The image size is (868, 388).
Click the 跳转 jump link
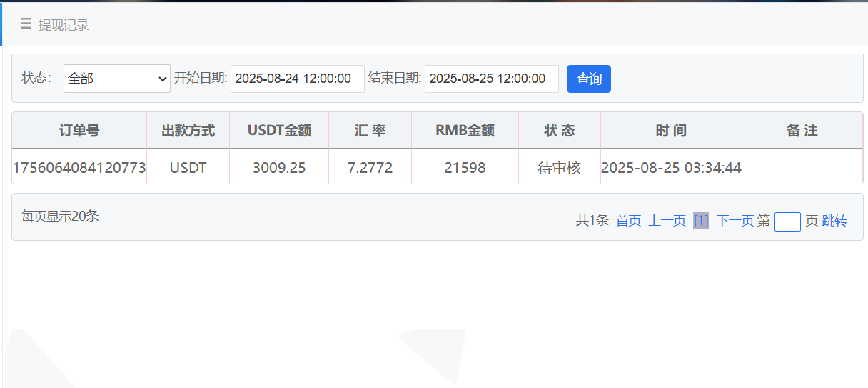coord(834,221)
